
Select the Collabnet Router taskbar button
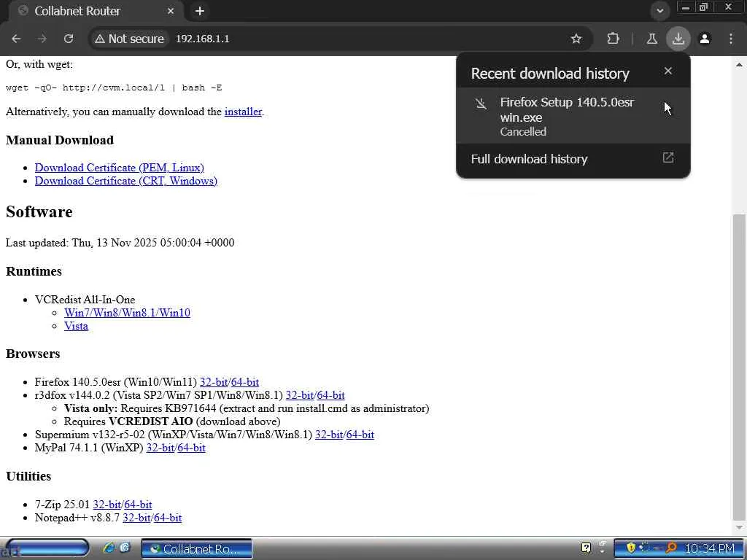[x=197, y=549]
